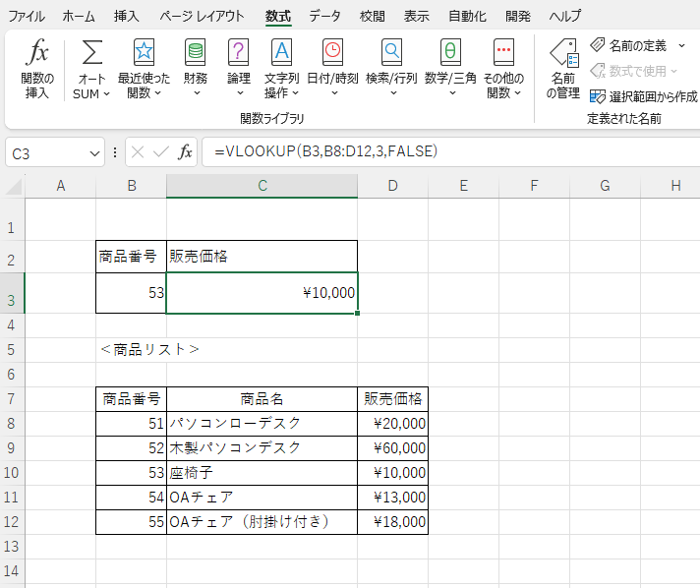The image size is (700, 588).
Task: Select column B header
Action: (x=132, y=186)
